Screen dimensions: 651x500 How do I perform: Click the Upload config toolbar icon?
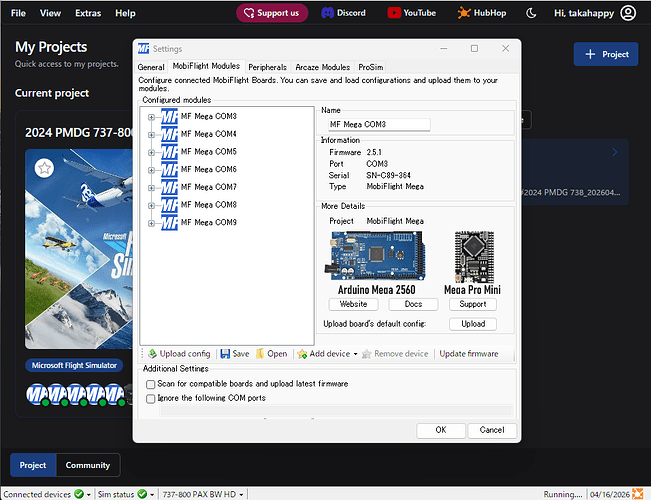(152, 354)
